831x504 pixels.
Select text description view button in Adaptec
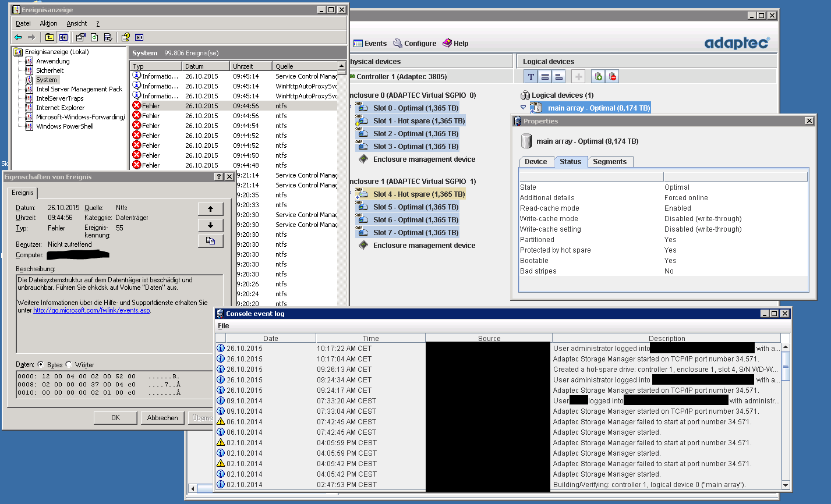tap(531, 76)
